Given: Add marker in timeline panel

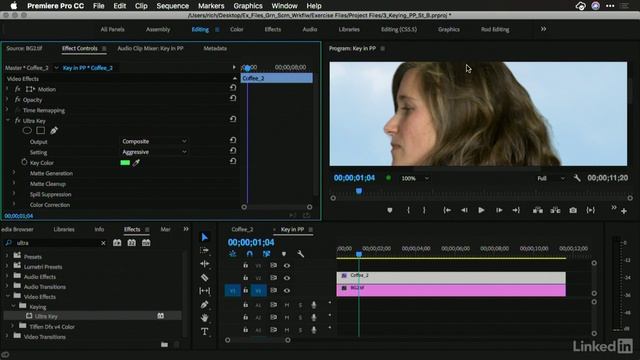Looking at the screenshot, I should click(x=284, y=254).
